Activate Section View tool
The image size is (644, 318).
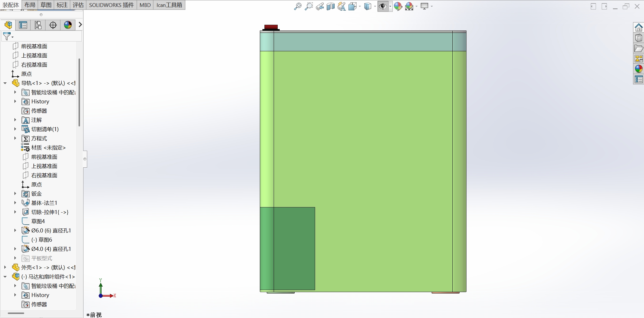(x=330, y=6)
